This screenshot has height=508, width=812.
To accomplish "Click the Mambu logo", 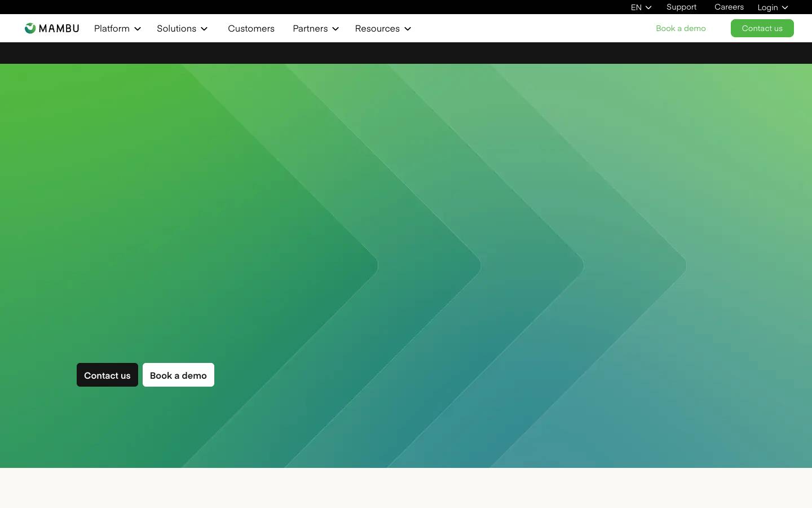I will pos(52,28).
